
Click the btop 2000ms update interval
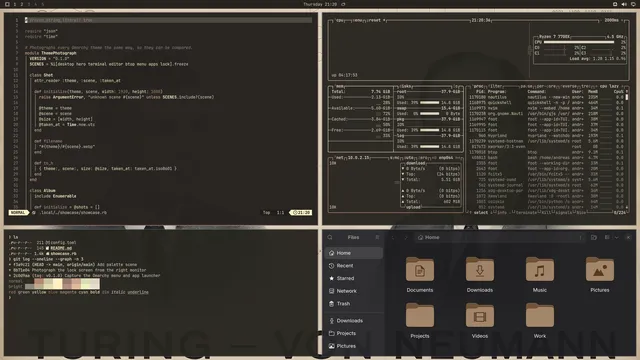[611, 20]
